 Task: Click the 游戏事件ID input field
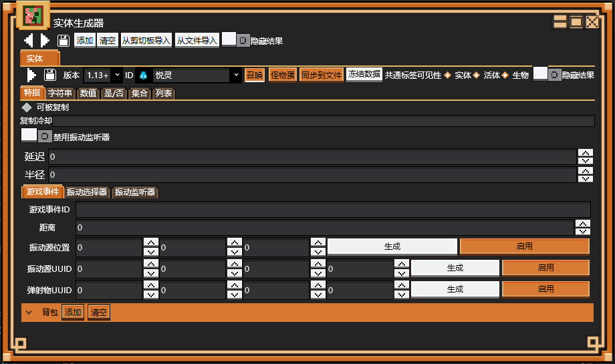(x=333, y=210)
